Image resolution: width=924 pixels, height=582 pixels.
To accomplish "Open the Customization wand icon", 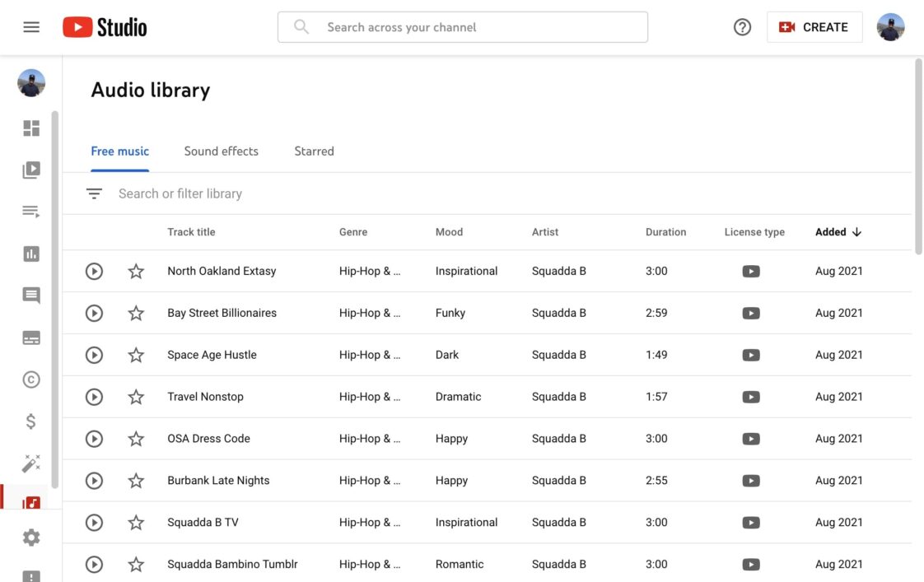I will tap(30, 462).
